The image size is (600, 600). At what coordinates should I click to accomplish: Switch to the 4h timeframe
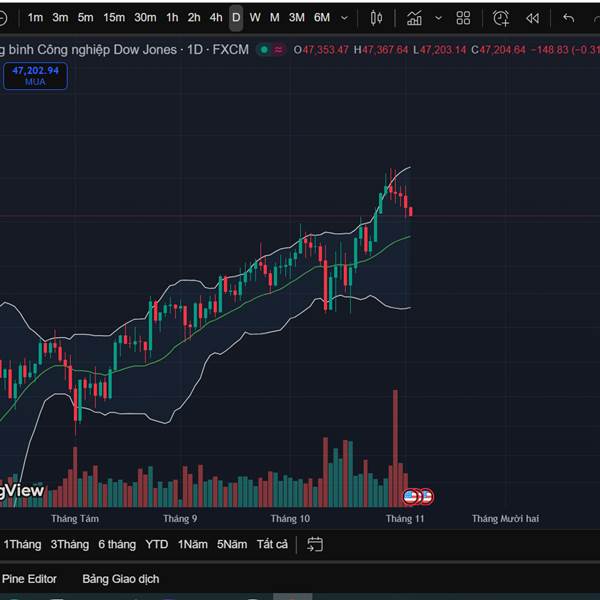click(x=216, y=18)
